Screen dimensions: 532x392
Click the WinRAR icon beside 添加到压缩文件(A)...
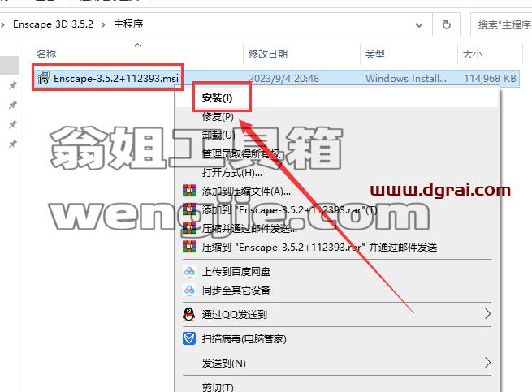tap(189, 191)
